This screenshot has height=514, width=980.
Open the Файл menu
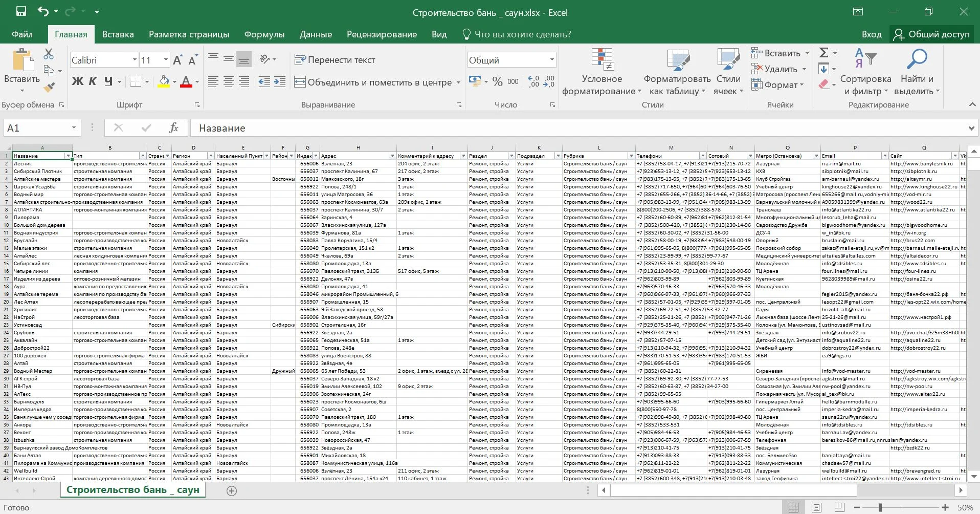(x=22, y=34)
